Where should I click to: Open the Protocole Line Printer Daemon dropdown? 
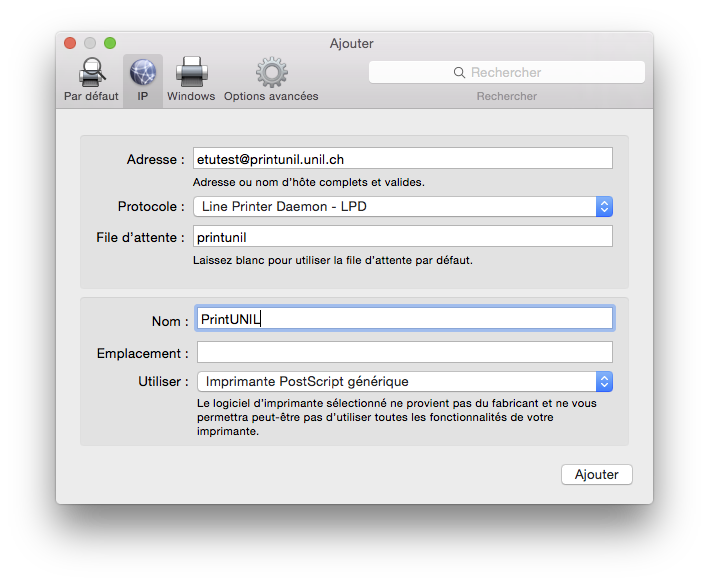click(x=395, y=207)
